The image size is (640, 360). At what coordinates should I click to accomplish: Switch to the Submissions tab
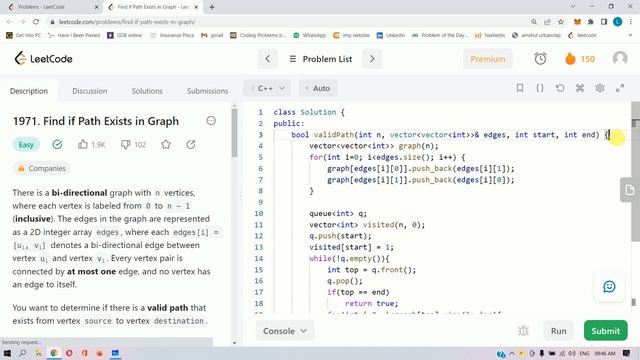coord(207,91)
